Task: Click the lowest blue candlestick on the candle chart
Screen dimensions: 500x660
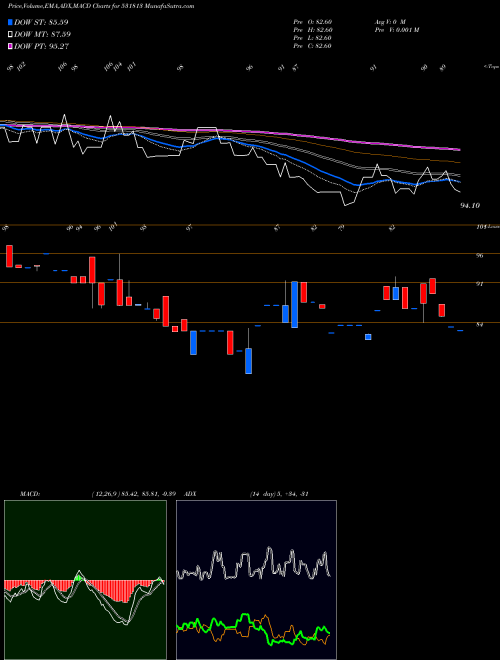Action: point(249,361)
